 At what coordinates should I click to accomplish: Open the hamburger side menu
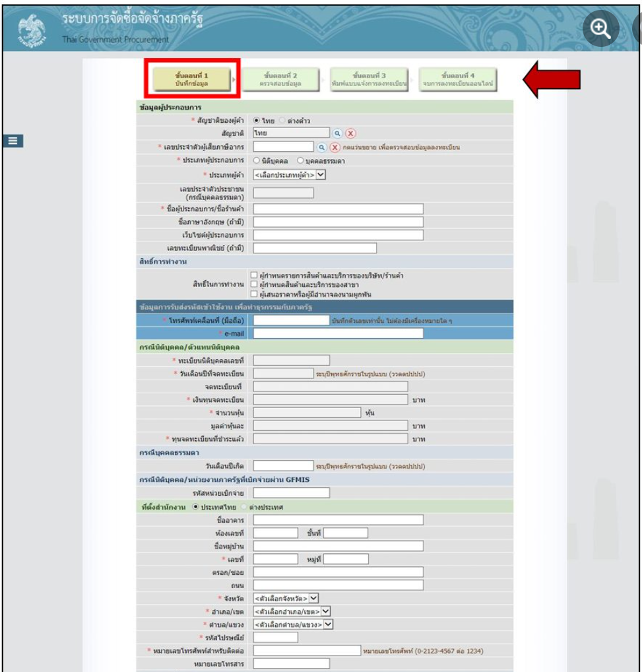[13, 141]
